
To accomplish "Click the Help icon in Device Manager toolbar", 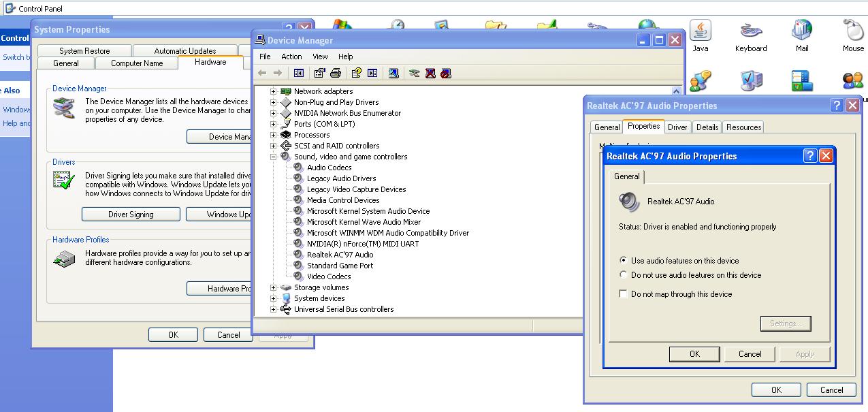I will coord(355,73).
